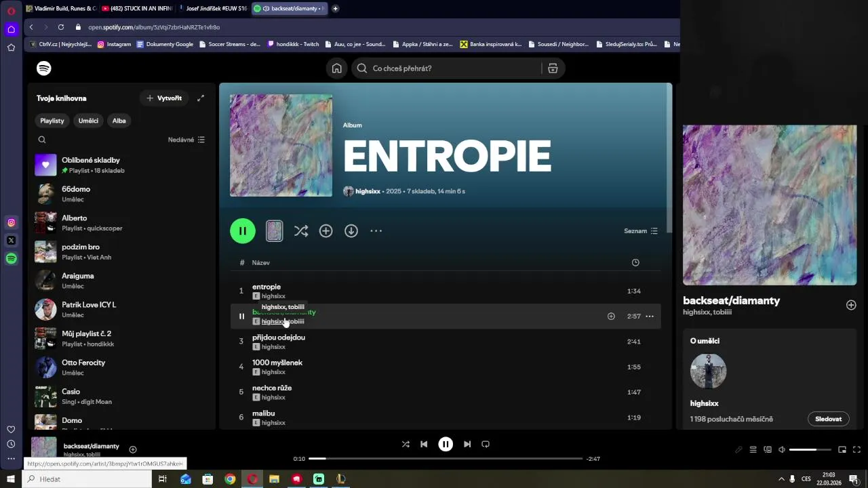Open album more options three dots

pyautogui.click(x=376, y=231)
